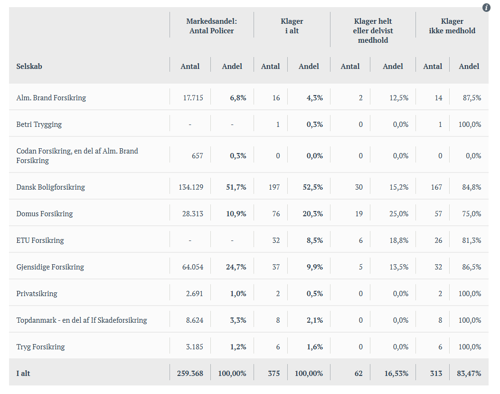This screenshot has height=394, width=500.
Task: Select the Dansk Boligforsikring row
Action: [249, 187]
